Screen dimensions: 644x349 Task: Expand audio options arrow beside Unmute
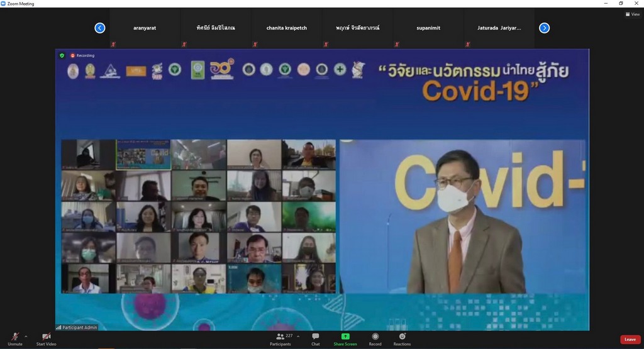point(26,335)
